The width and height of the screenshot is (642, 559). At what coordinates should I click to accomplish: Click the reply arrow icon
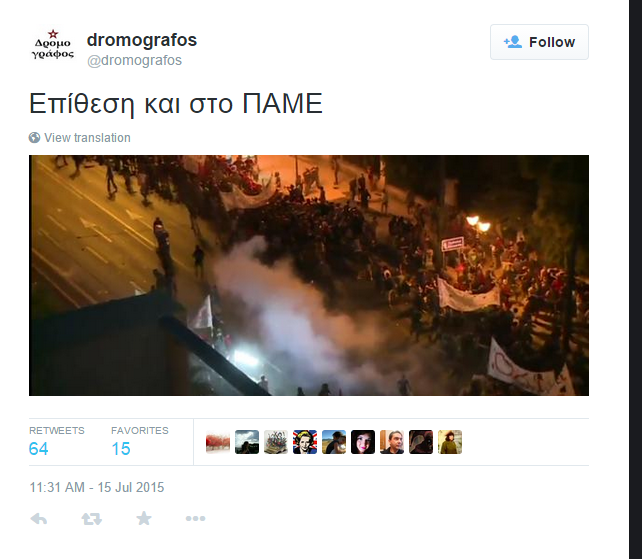tap(39, 519)
